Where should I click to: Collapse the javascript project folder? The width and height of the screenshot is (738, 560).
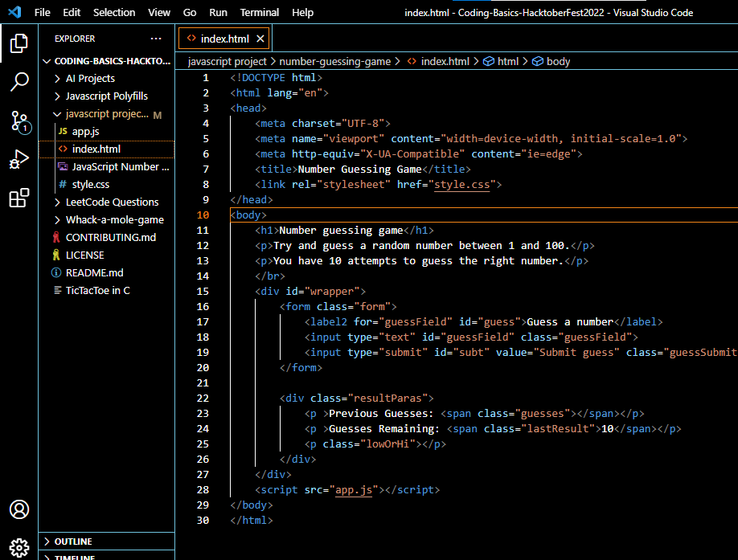pos(106,114)
